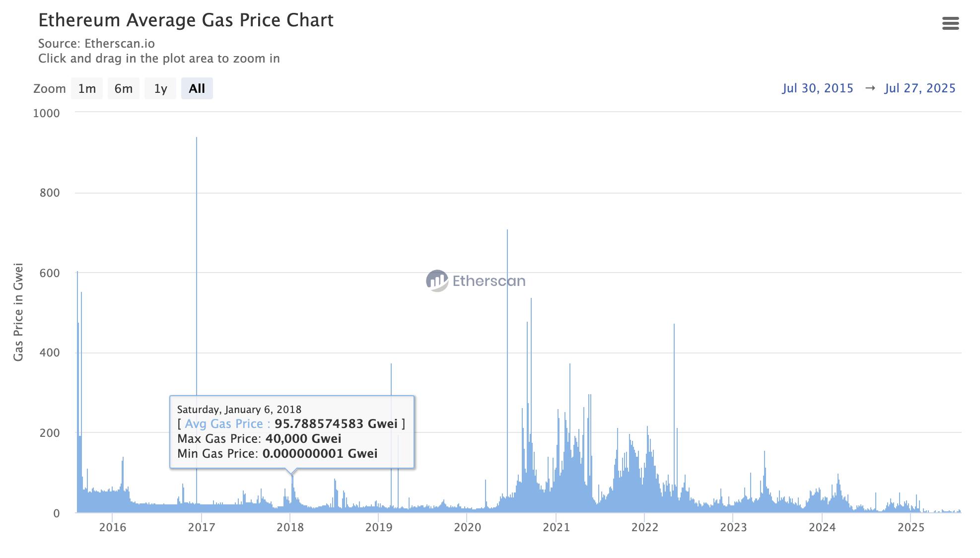
Task: Click the tallest spike near 2017
Action: click(x=197, y=199)
